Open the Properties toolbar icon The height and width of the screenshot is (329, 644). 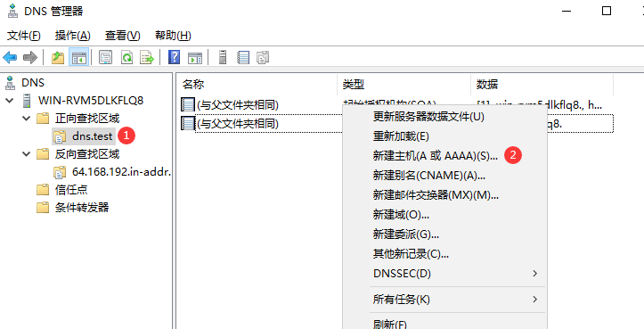tap(106, 58)
